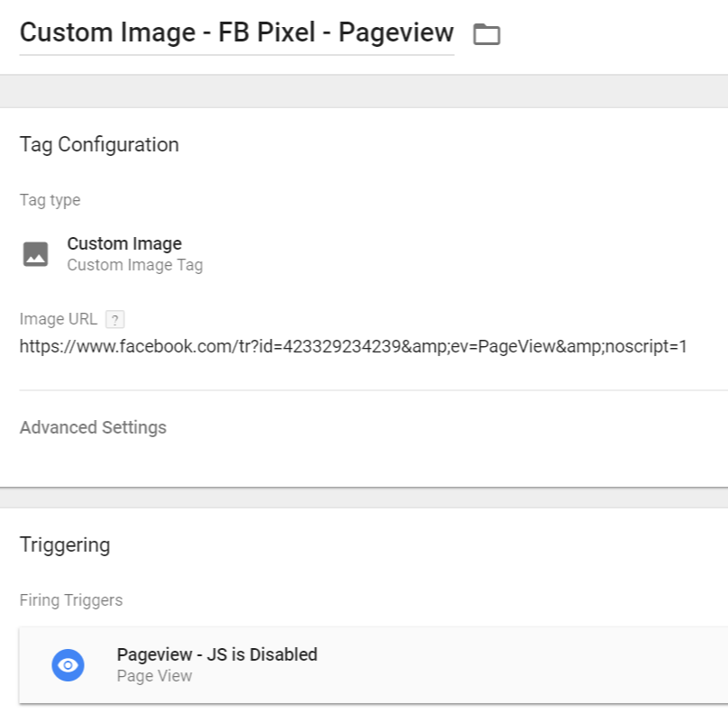
Task: Click the gray band above the Triggering card
Action: pos(364,498)
